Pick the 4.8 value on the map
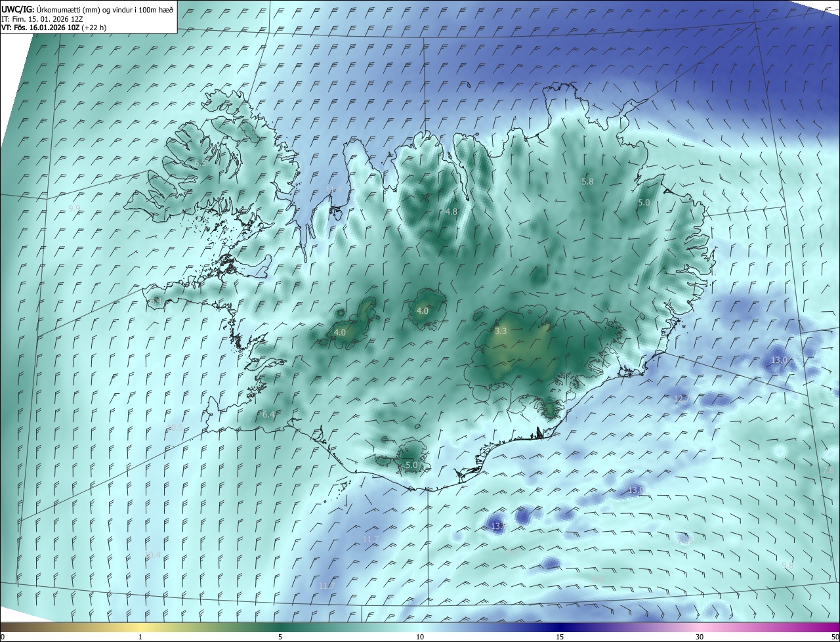Viewport: 840px width, 642px height. tap(451, 212)
